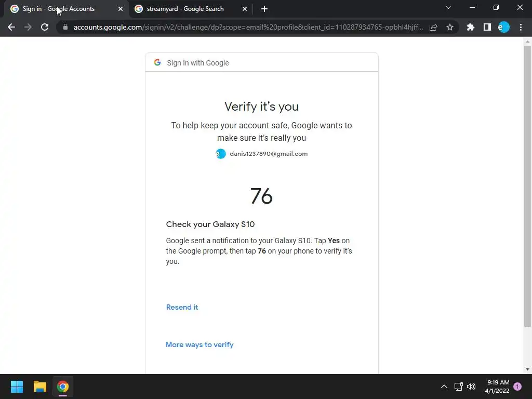
Task: Open More ways to verify
Action: click(199, 344)
